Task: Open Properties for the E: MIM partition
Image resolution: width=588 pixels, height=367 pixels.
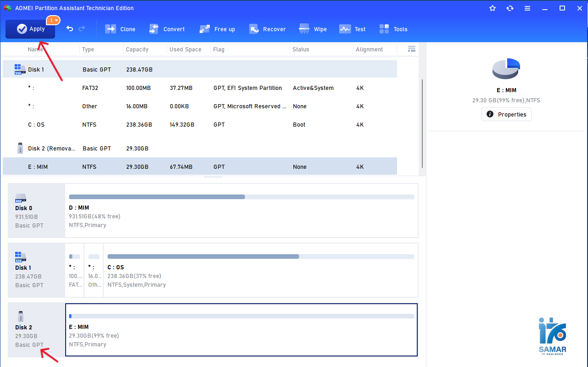Action: click(506, 114)
